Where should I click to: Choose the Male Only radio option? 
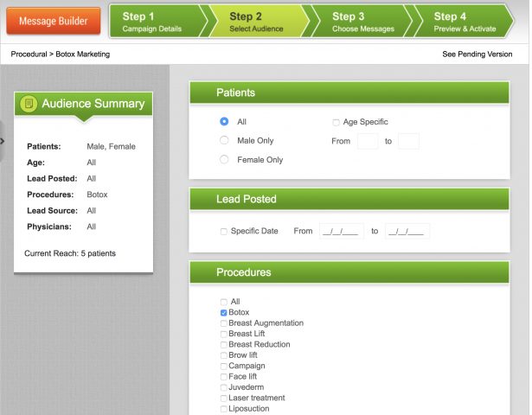pos(224,140)
